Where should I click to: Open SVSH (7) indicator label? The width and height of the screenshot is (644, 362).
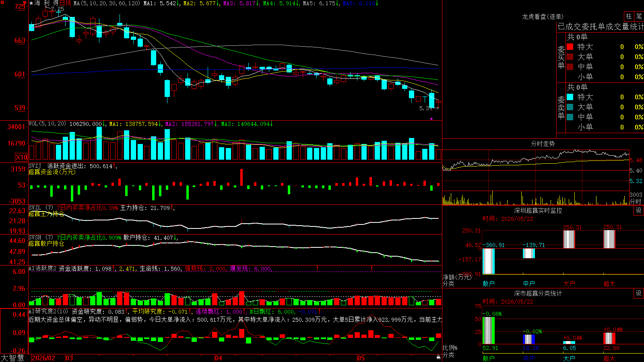coord(41,238)
